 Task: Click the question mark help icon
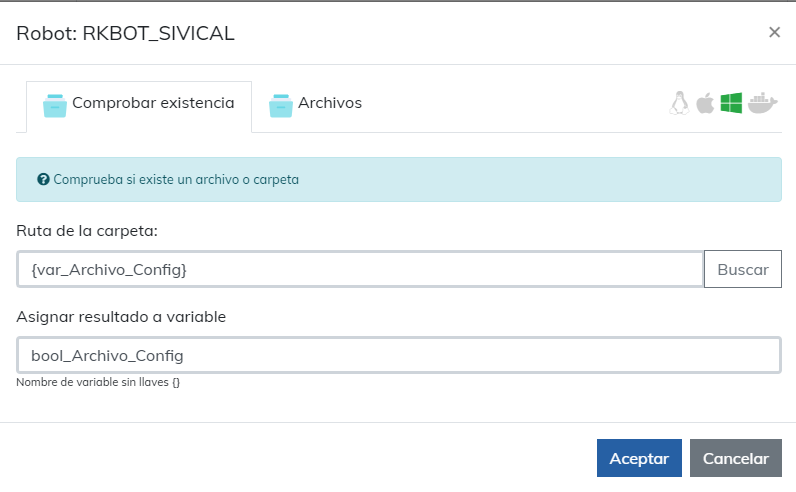point(43,180)
